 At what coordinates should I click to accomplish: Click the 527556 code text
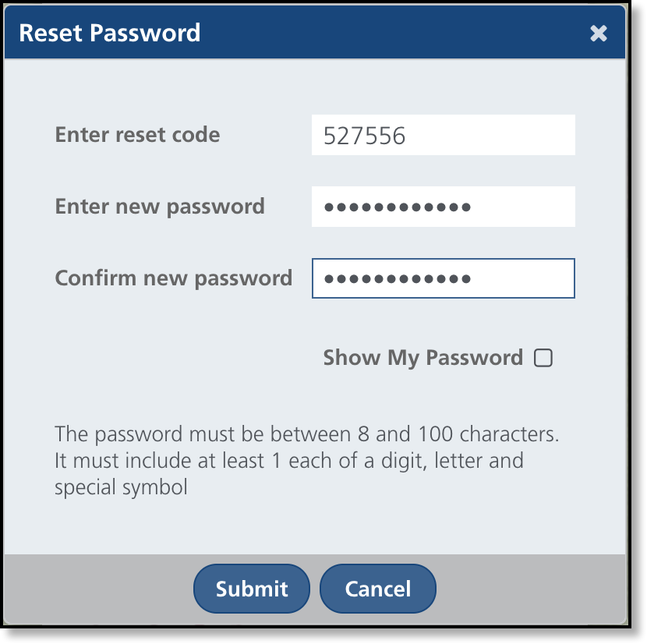pos(364,136)
